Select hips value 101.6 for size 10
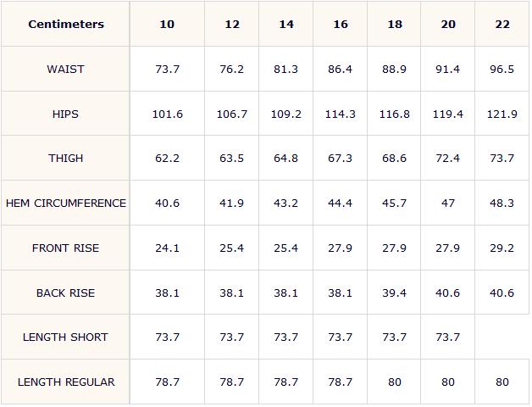The height and width of the screenshot is (407, 532). click(x=167, y=114)
